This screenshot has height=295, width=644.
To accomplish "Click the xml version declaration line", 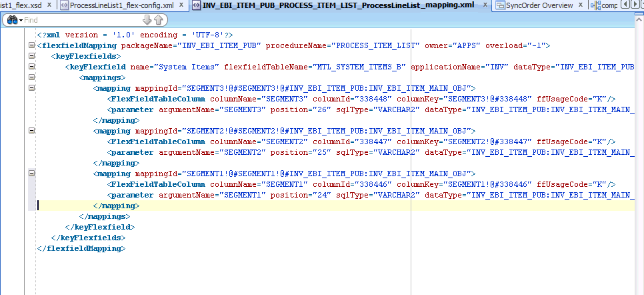I will (135, 35).
